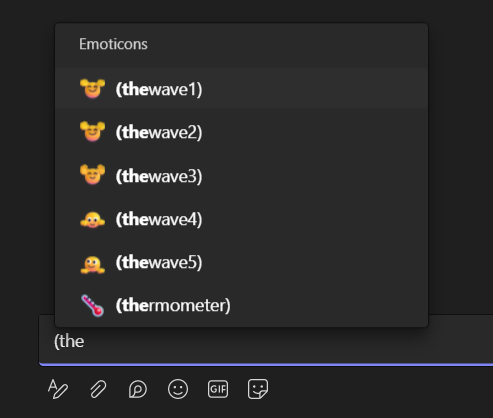The image size is (493, 418).
Task: Focus the message box containing "(the"
Action: pyautogui.click(x=266, y=341)
